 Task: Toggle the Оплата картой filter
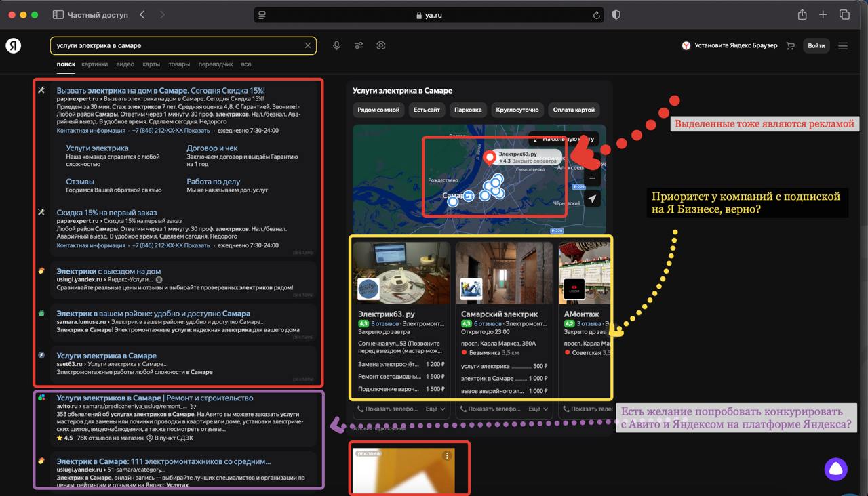(x=574, y=110)
